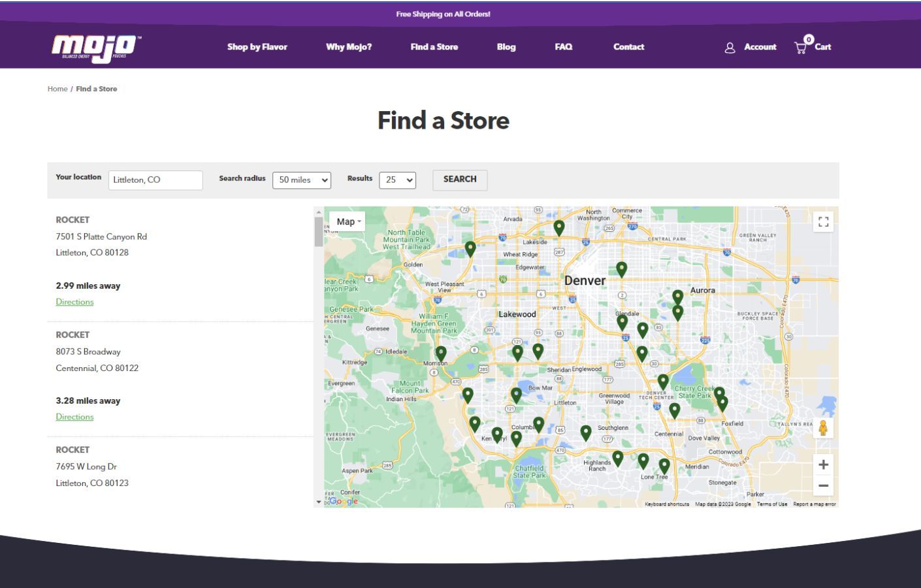The image size is (921, 588).
Task: Select map pin on the Ken Caryl label
Action: [x=497, y=434]
